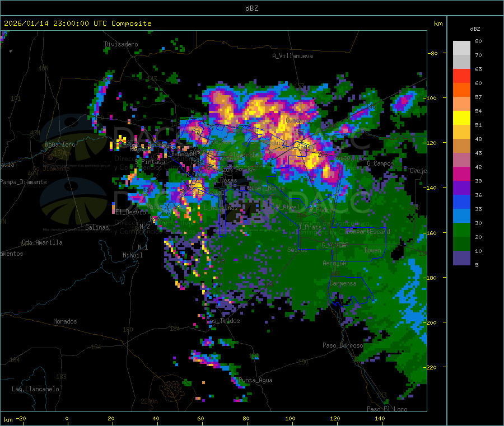Click the 'Lag.Llancanelo' map label
Viewport: 504px width, 426px height.
tap(35, 389)
